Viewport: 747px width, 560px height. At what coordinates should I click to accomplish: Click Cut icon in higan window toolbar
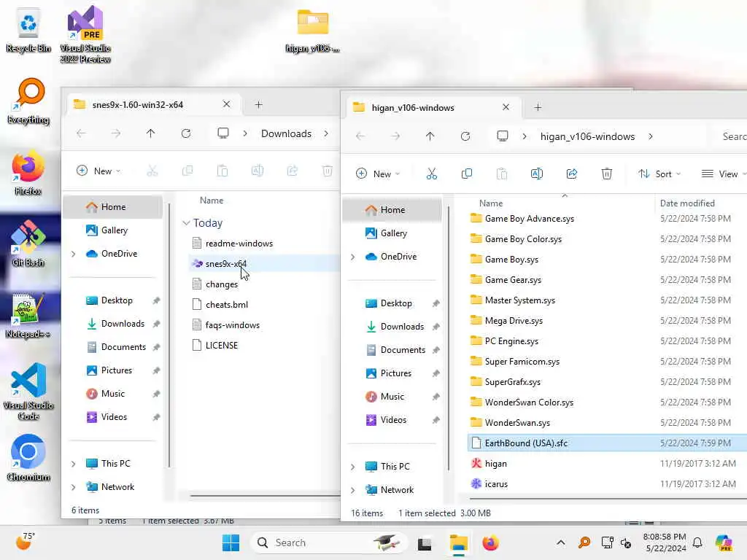[431, 174]
